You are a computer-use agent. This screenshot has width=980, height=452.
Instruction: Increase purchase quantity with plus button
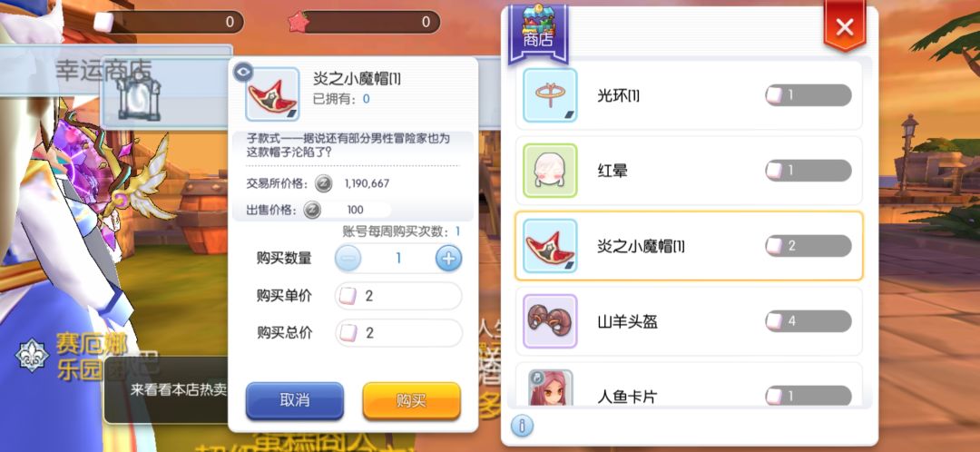pos(449,258)
